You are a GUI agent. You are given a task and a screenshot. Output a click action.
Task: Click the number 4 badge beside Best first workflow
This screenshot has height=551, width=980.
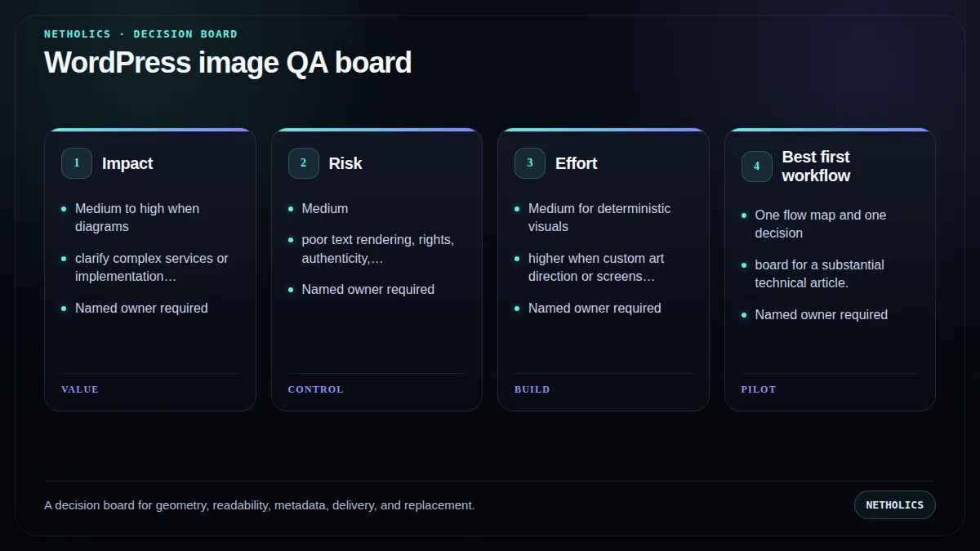tap(756, 167)
